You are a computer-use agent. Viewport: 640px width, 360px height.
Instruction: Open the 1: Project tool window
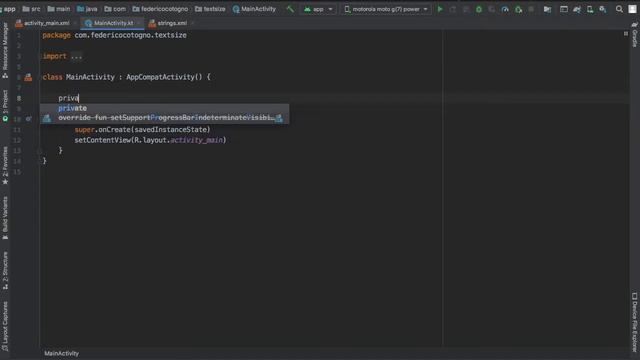[x=5, y=105]
